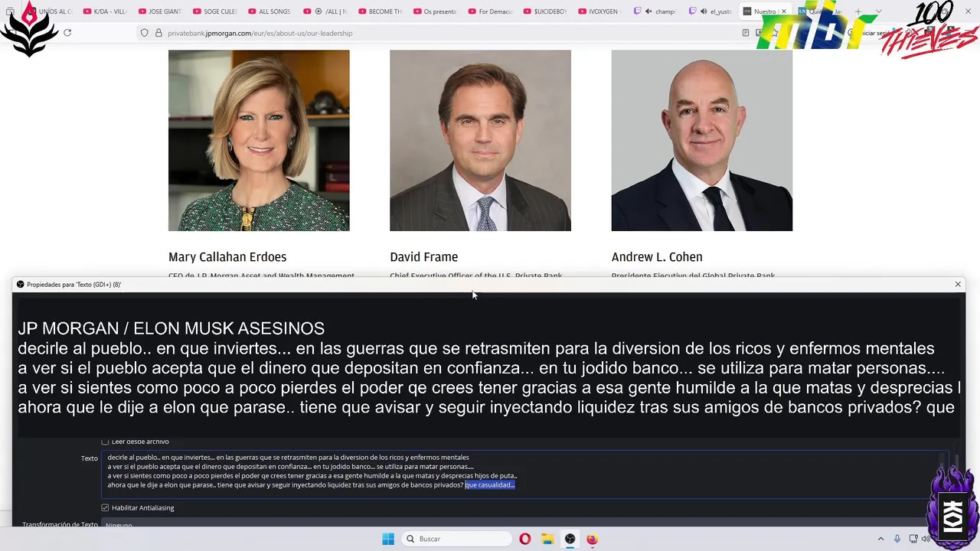Click the volume icon in system tray
The image size is (980, 551).
click(926, 539)
